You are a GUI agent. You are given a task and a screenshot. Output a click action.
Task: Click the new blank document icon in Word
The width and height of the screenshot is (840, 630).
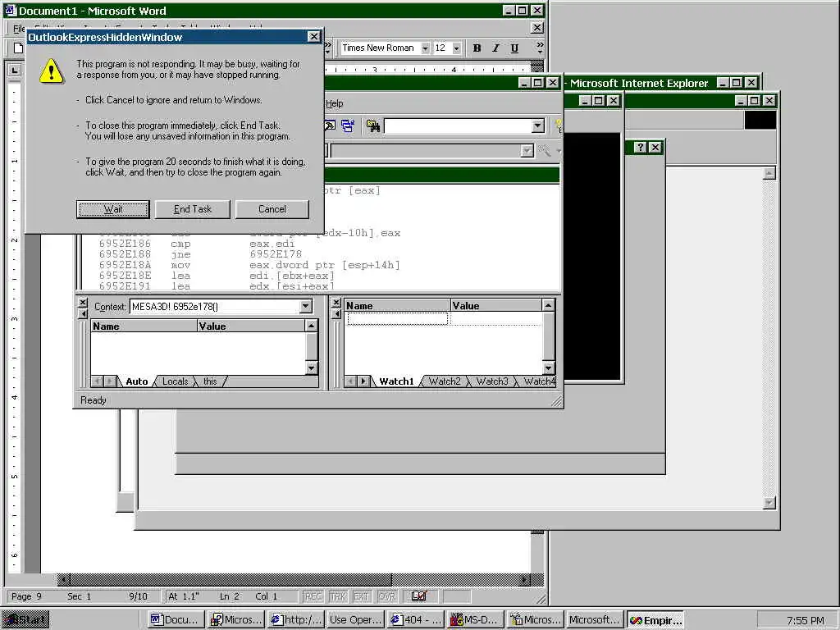[x=18, y=48]
